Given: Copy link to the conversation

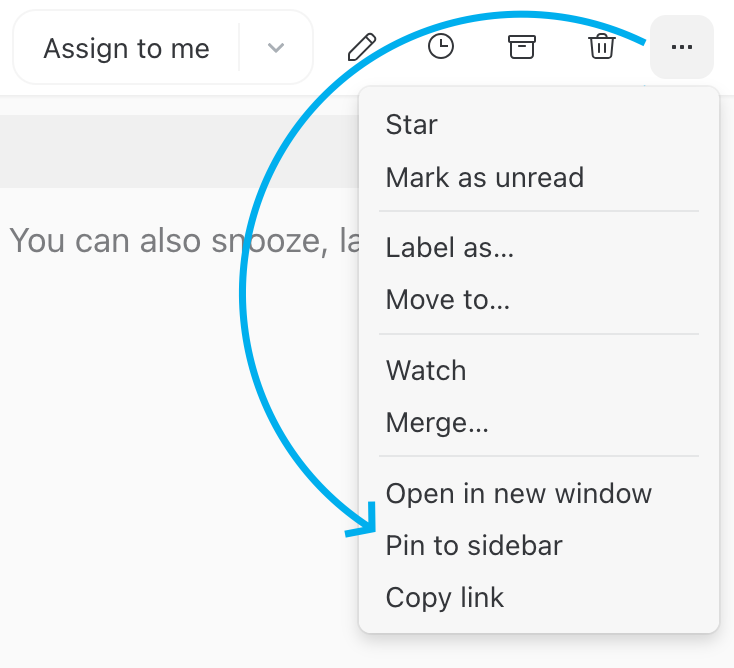Looking at the screenshot, I should pos(445,597).
